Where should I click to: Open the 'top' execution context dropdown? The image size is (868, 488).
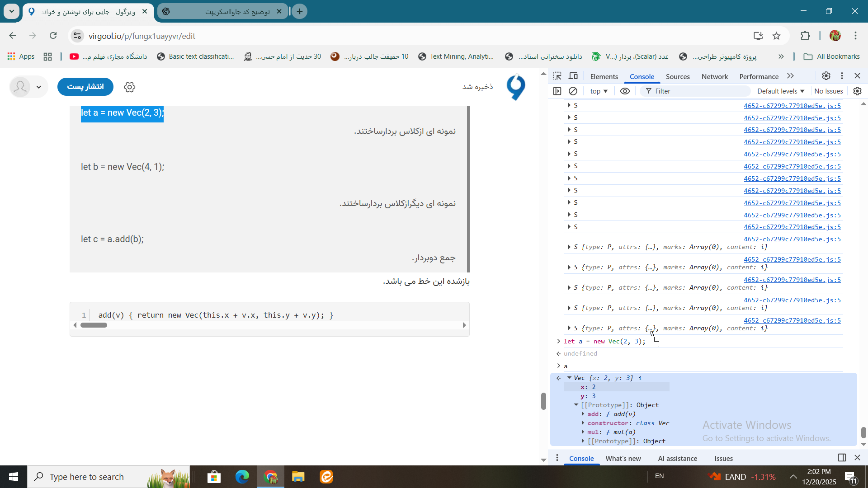[599, 91]
